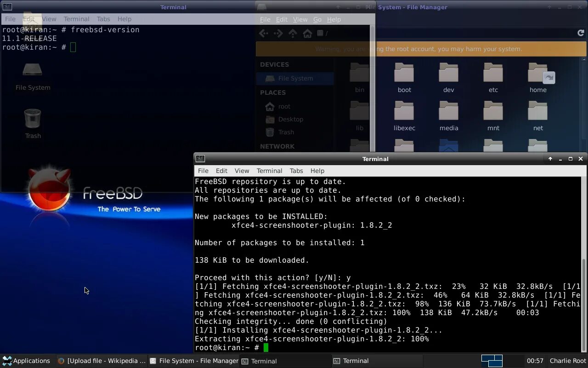Screen dimensions: 588x368
Task: Open background Terminal window menu icon
Action: pyautogui.click(x=6, y=6)
